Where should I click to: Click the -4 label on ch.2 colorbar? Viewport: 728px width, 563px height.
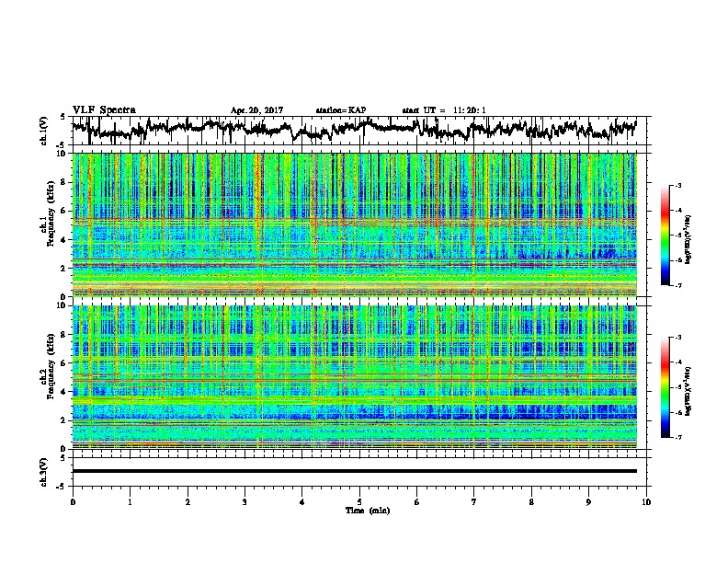(x=678, y=362)
